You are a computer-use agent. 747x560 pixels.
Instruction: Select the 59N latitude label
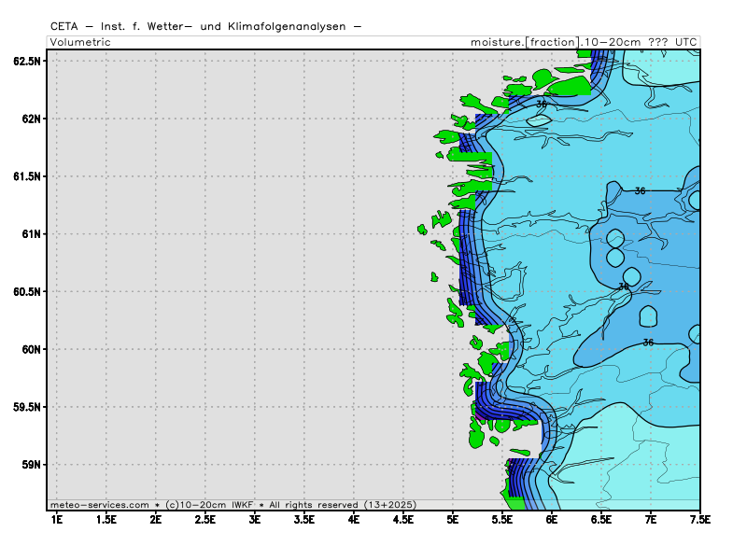31,465
